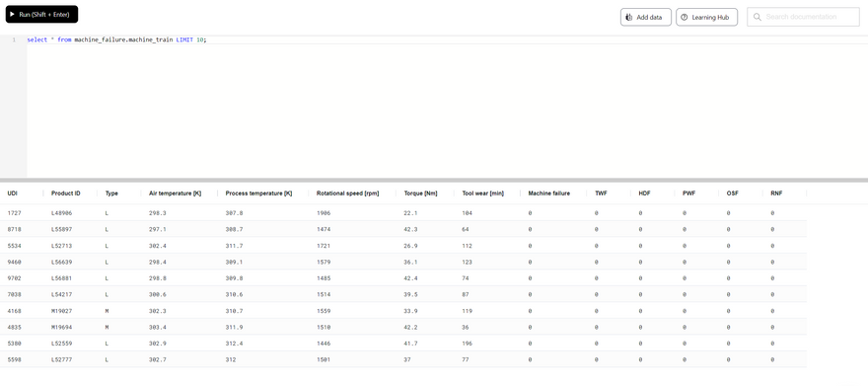Click rotational speed value 1510

[x=324, y=327]
